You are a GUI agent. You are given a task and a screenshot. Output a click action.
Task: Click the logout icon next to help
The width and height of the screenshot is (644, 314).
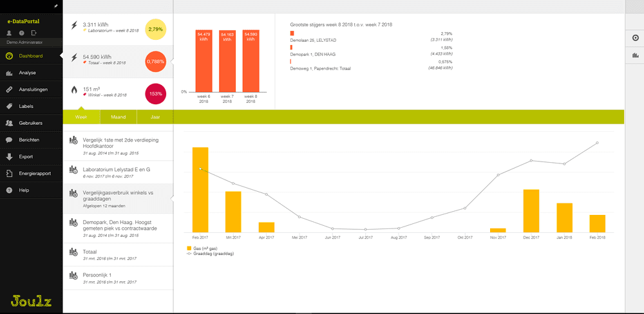33,32
